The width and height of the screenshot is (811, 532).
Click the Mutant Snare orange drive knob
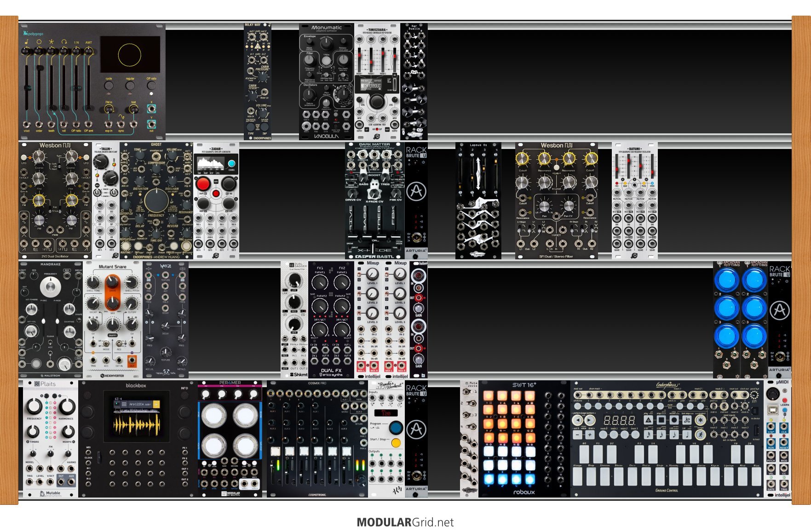click(x=112, y=282)
